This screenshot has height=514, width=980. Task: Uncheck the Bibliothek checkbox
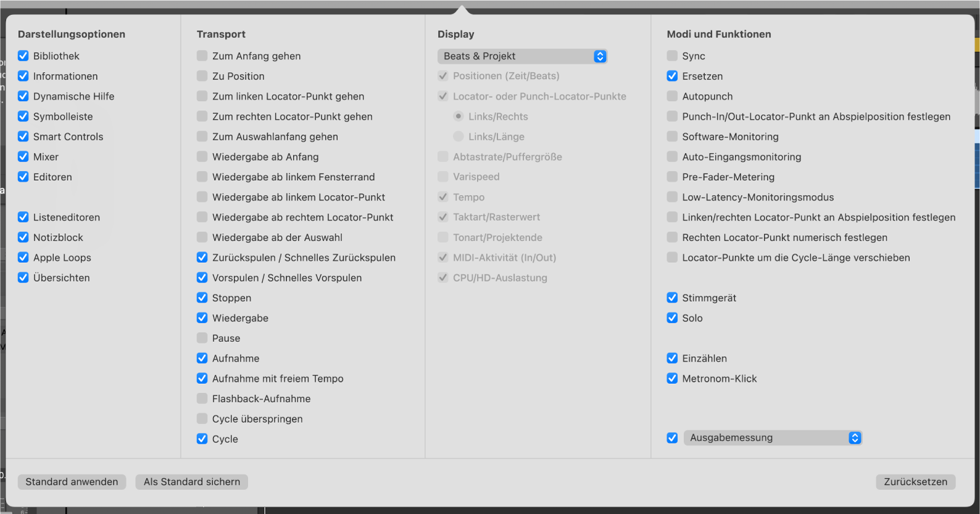(23, 56)
